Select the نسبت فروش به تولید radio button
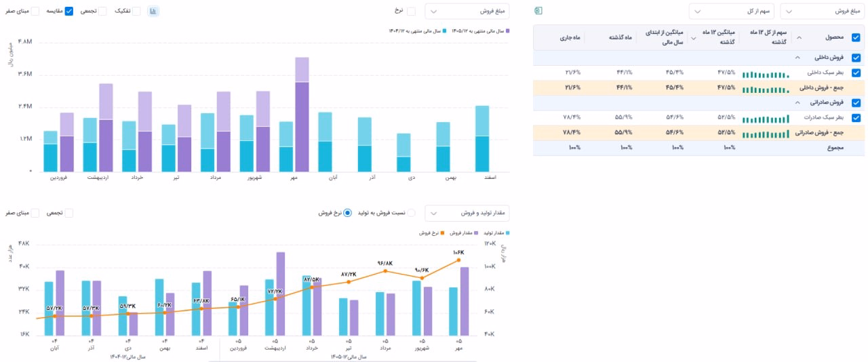This screenshot has height=362, width=868. pyautogui.click(x=411, y=213)
